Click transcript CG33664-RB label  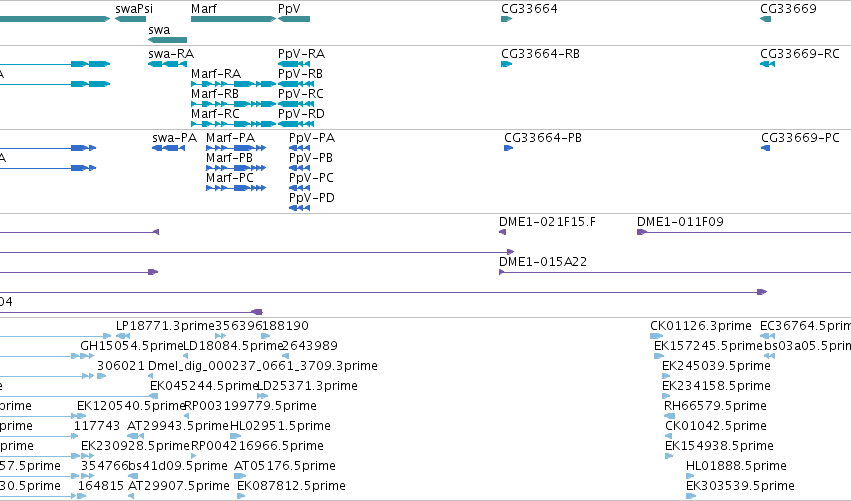(x=540, y=54)
